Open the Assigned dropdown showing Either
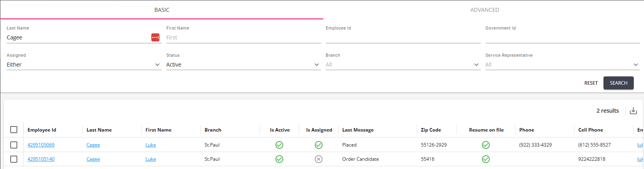 pyautogui.click(x=83, y=65)
